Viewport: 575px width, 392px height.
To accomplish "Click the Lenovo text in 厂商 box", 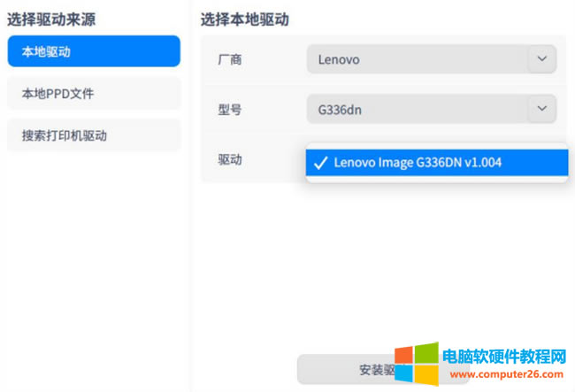I will point(339,60).
